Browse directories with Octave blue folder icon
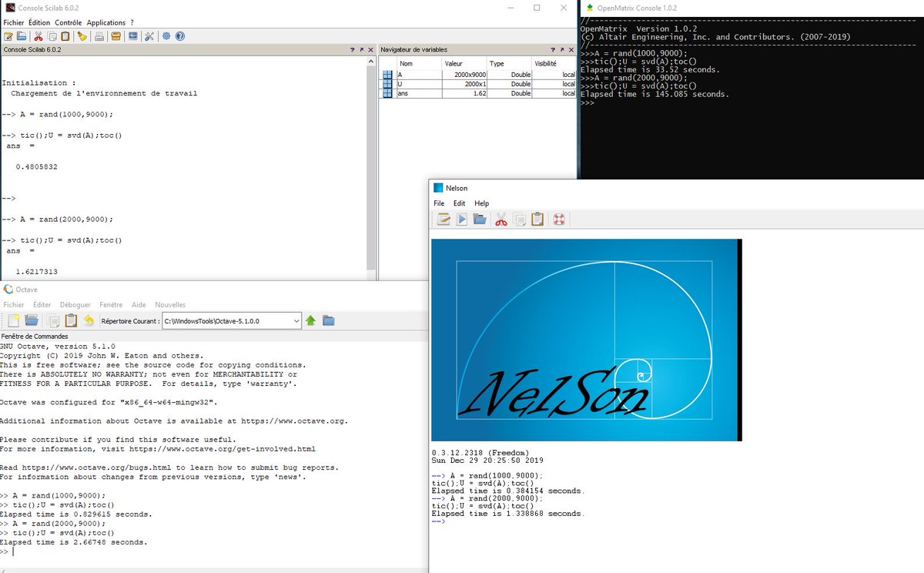 pos(329,320)
